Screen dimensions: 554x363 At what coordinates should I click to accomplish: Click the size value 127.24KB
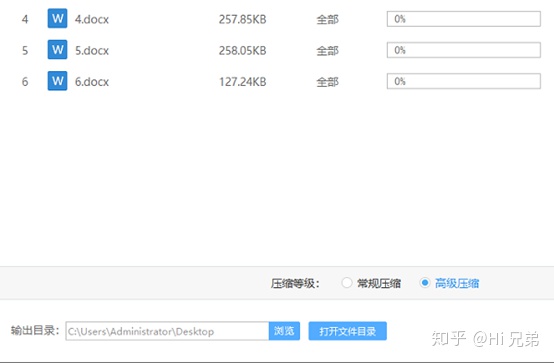point(242,82)
